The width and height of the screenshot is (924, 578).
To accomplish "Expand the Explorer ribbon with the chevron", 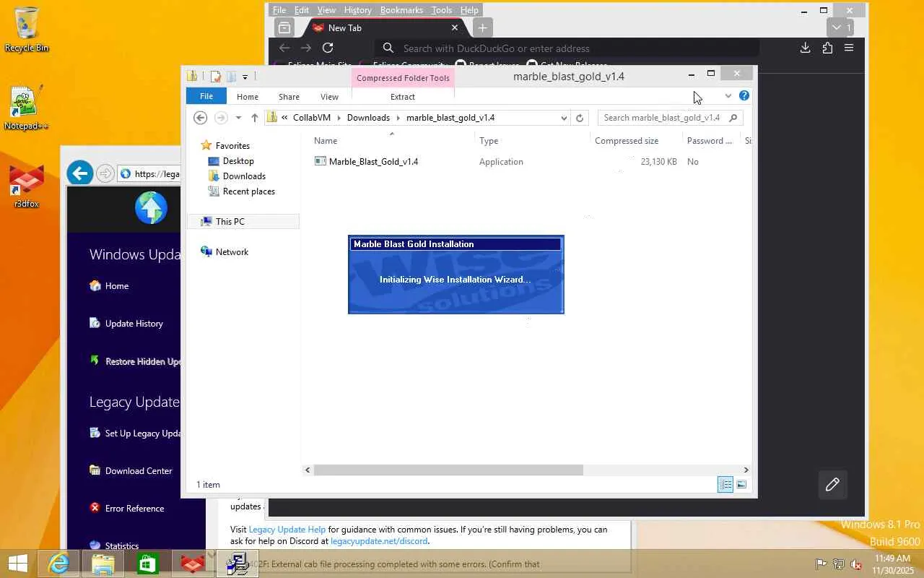I will coord(728,96).
